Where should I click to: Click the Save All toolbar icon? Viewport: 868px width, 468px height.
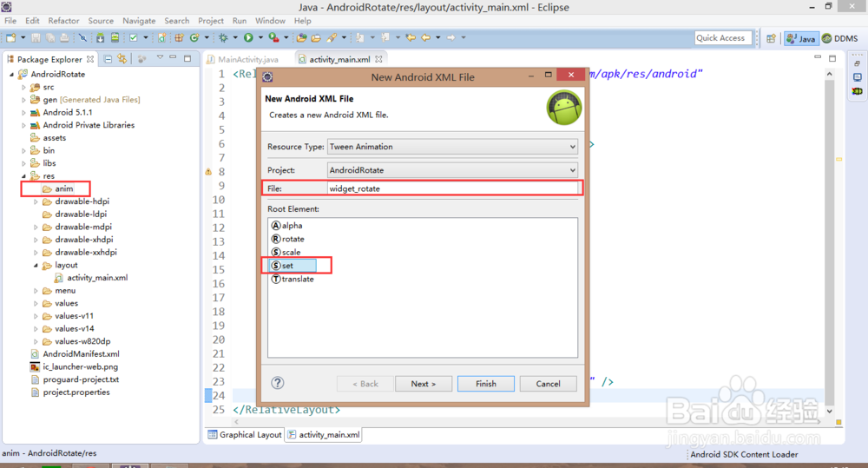pyautogui.click(x=50, y=37)
